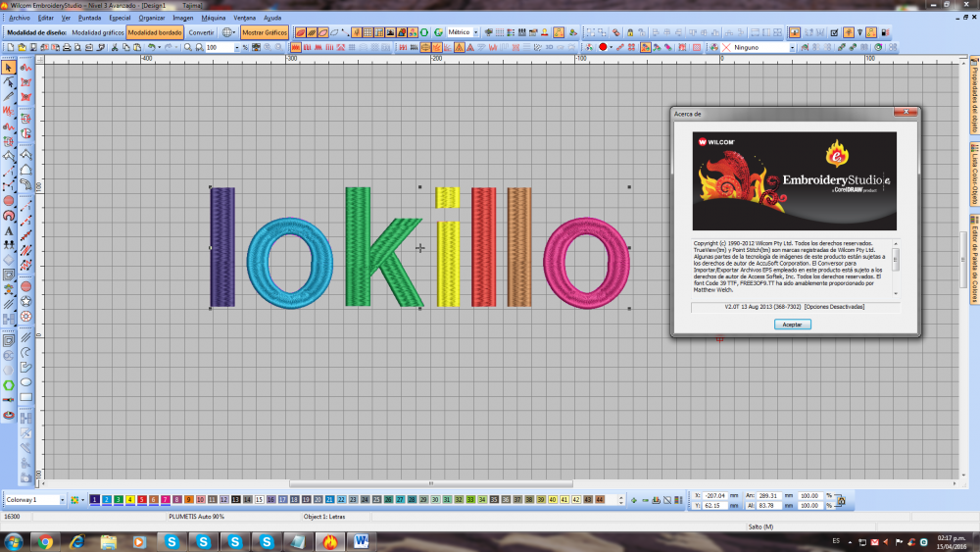Open the Organizar menu
Viewport: 980px width, 552px height.
[151, 18]
